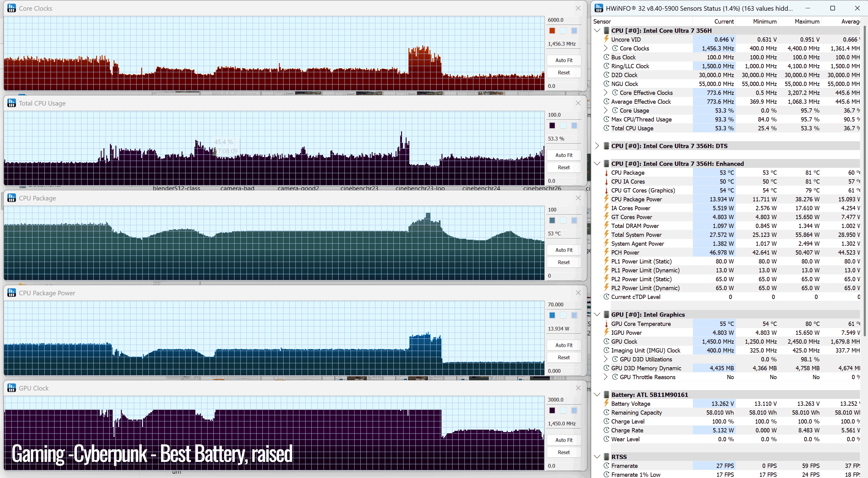Viewport: 868px width, 478px height.
Task: Click the lightning icon next to PCH Power
Action: pyautogui.click(x=607, y=252)
